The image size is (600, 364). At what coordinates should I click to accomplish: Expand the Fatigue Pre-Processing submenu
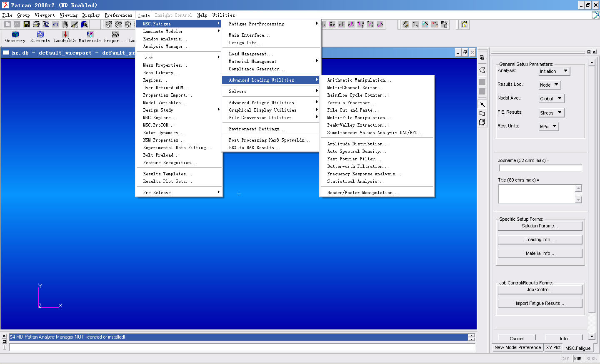[272, 24]
